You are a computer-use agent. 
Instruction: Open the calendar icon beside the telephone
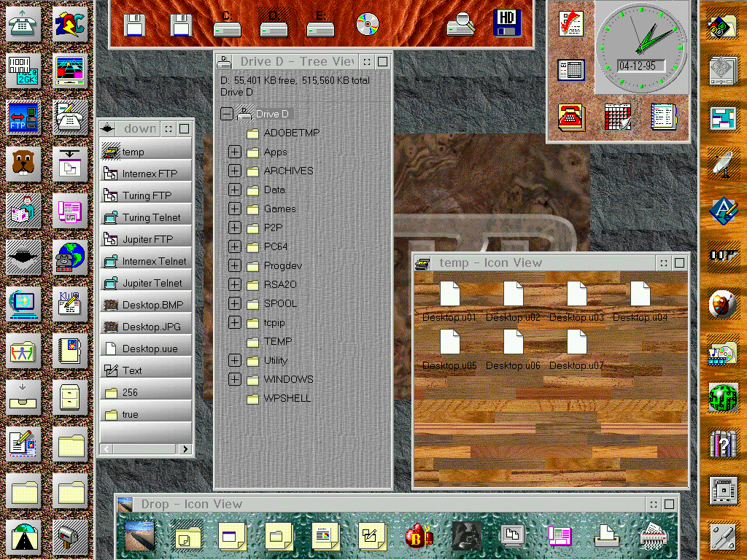point(618,117)
